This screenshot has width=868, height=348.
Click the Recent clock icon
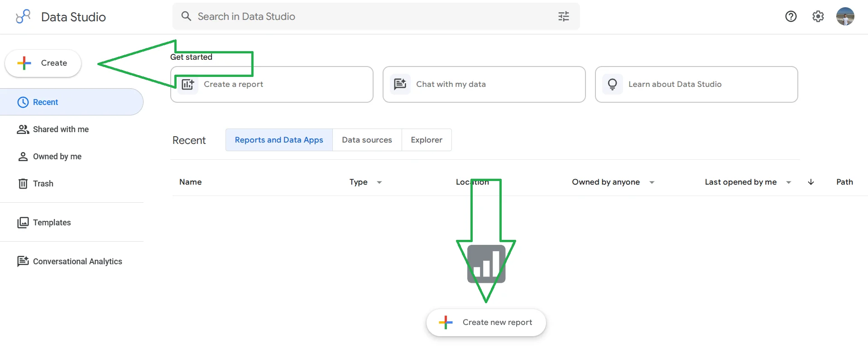[23, 102]
